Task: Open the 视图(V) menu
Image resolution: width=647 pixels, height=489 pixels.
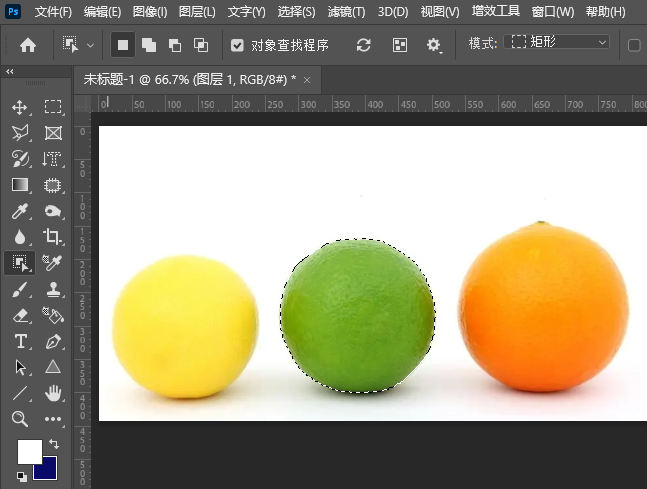Action: coord(440,12)
